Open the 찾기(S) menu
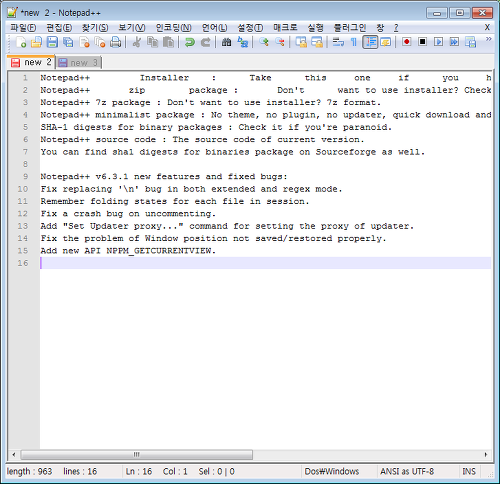Image resolution: width=500 pixels, height=484 pixels. tap(95, 28)
